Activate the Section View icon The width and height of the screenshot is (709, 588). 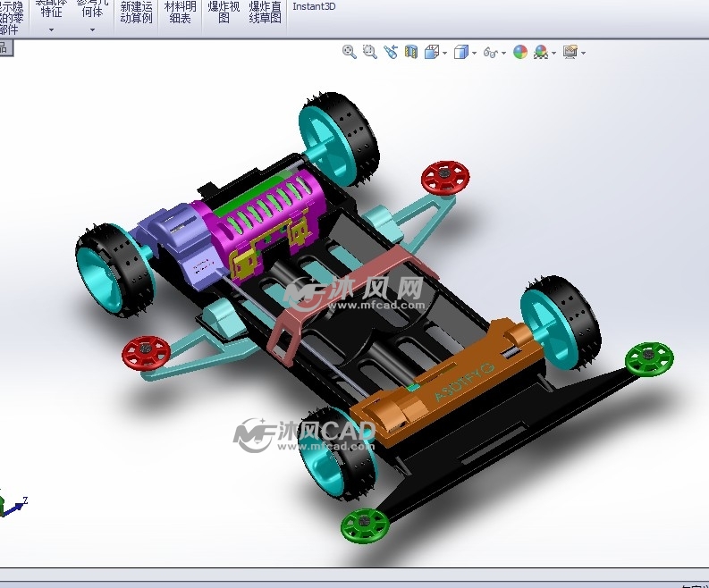tap(411, 53)
